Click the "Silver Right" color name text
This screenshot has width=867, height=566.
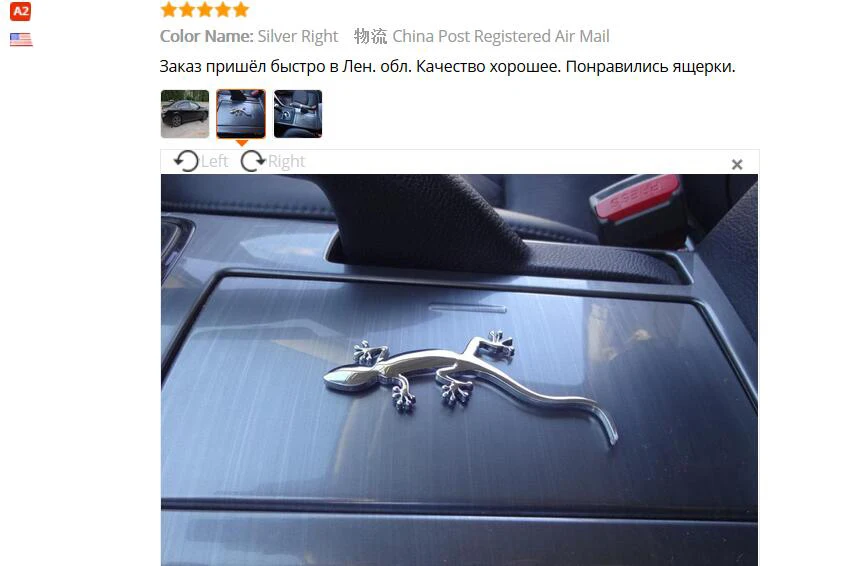[x=297, y=36]
